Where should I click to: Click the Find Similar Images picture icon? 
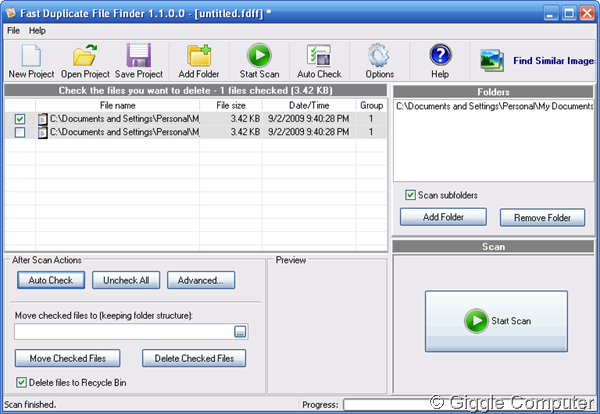(492, 60)
